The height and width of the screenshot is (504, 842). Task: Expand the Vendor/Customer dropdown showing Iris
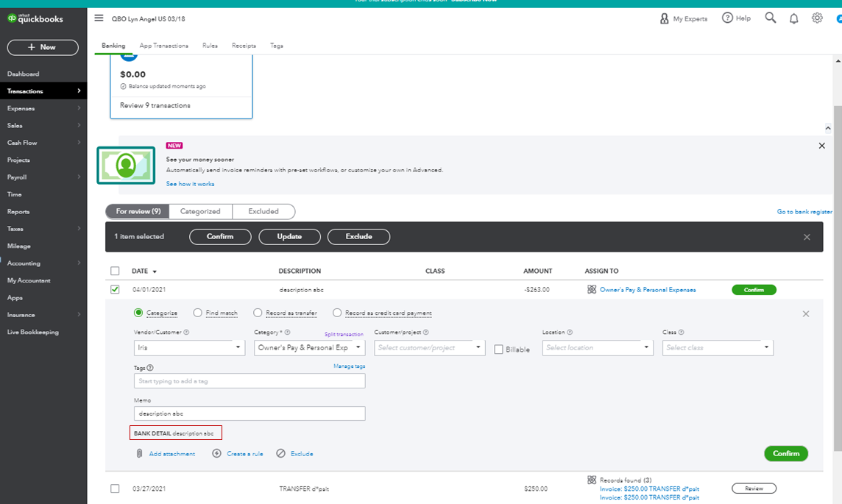pos(238,347)
